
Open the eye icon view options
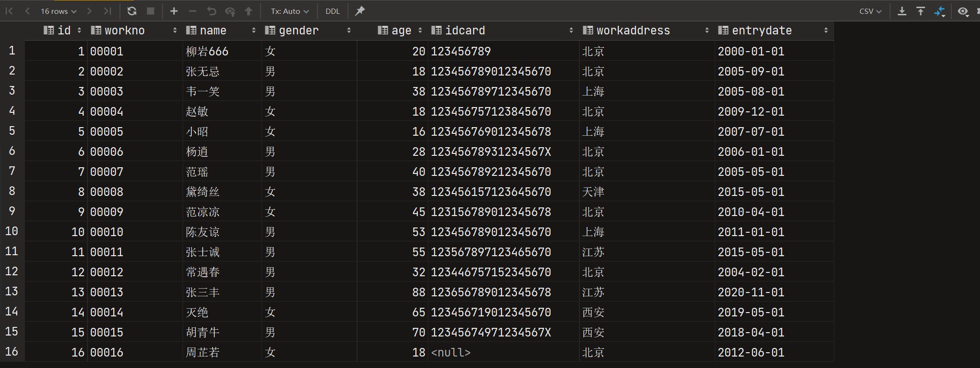pyautogui.click(x=963, y=11)
